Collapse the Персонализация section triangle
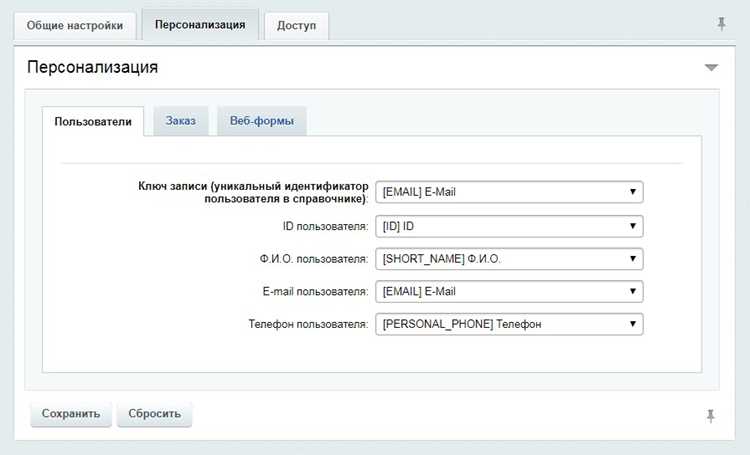 click(711, 67)
